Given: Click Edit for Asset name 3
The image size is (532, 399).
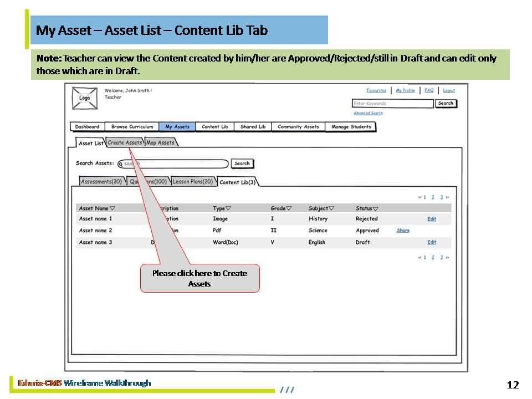Looking at the screenshot, I should tap(432, 243).
